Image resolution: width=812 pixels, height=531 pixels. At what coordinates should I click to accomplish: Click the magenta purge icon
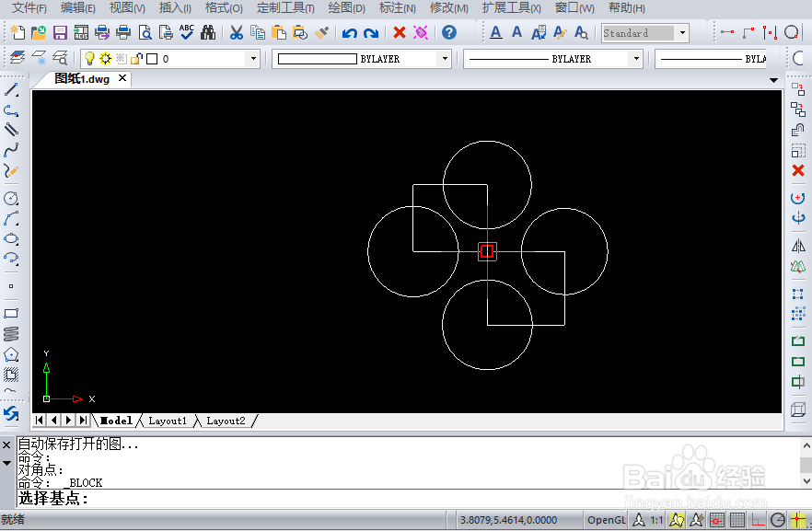pyautogui.click(x=421, y=32)
